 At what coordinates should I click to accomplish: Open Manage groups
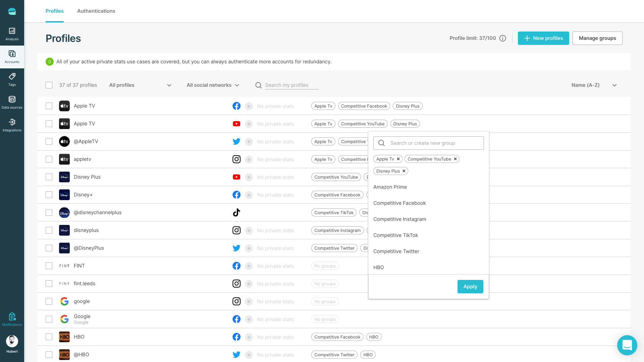coord(597,38)
